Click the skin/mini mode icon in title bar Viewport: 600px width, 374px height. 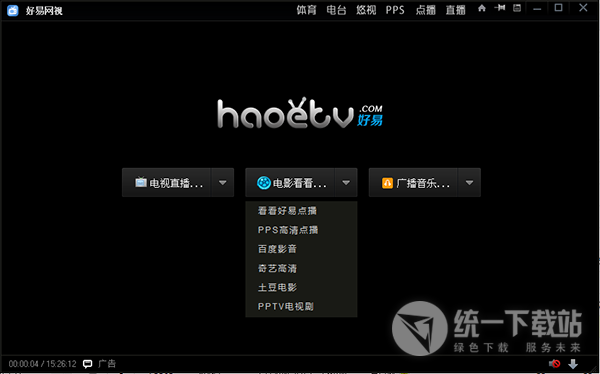(517, 8)
